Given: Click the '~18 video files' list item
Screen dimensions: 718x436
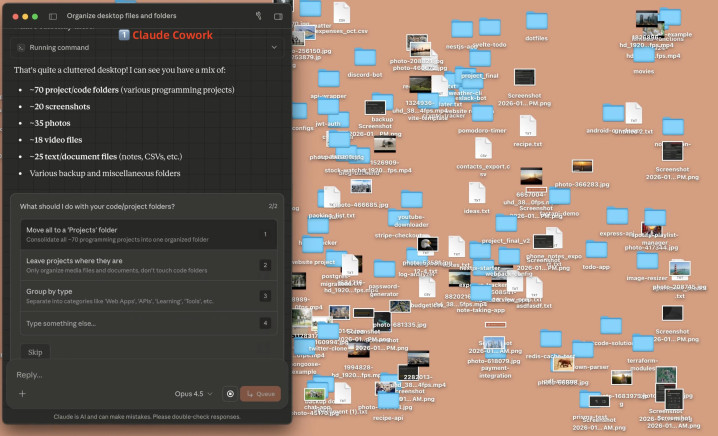Looking at the screenshot, I should click(56, 140).
